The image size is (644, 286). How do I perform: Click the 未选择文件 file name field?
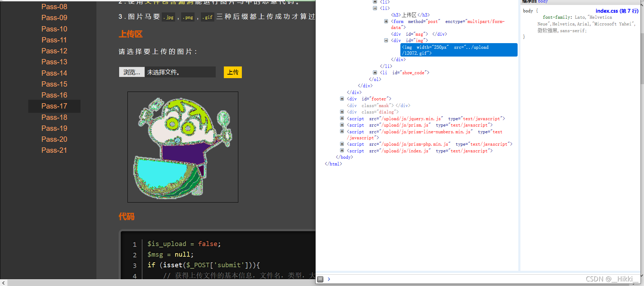click(x=180, y=72)
